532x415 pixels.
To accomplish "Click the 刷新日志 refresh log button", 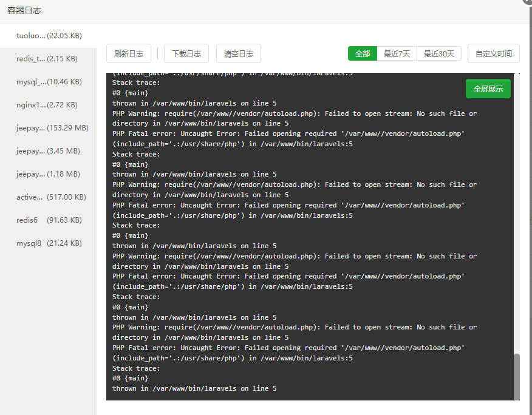I will pos(129,53).
